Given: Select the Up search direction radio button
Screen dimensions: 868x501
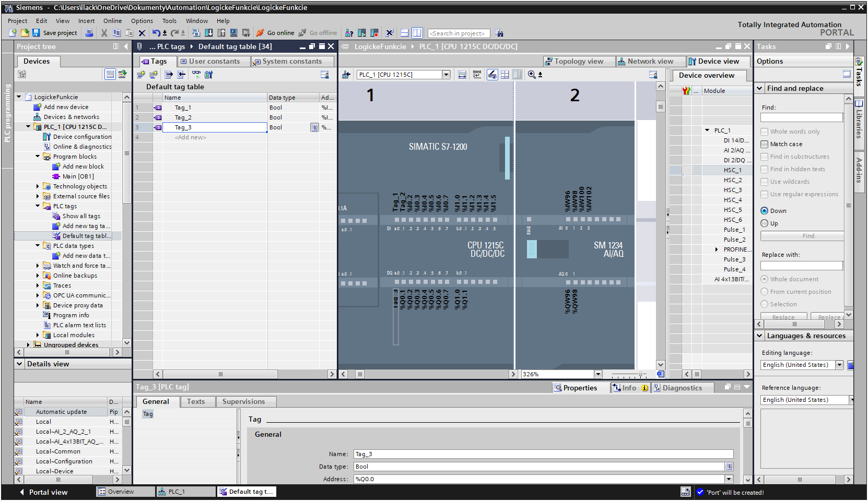Looking at the screenshot, I should (765, 223).
